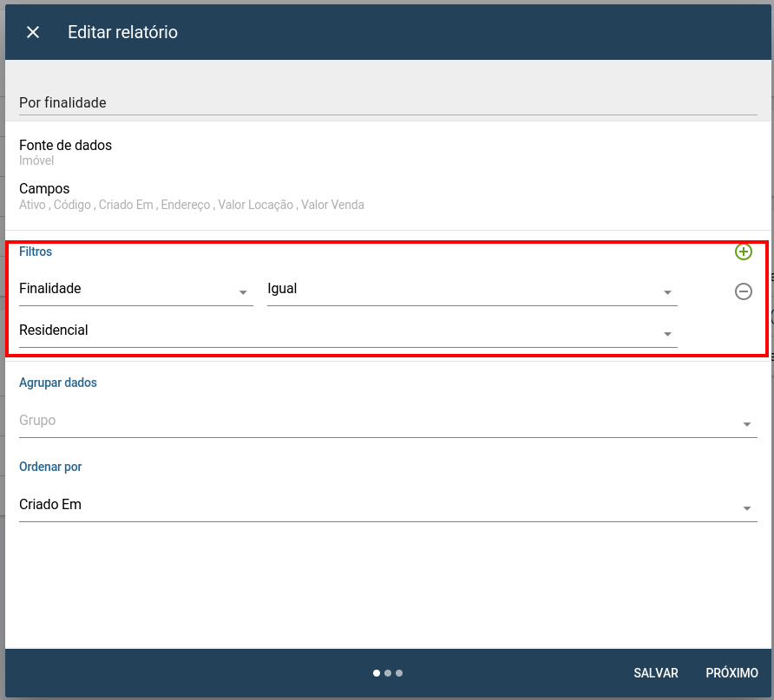Edit the report name Por finalidade
Screen dimensions: 774x700
tap(388, 102)
